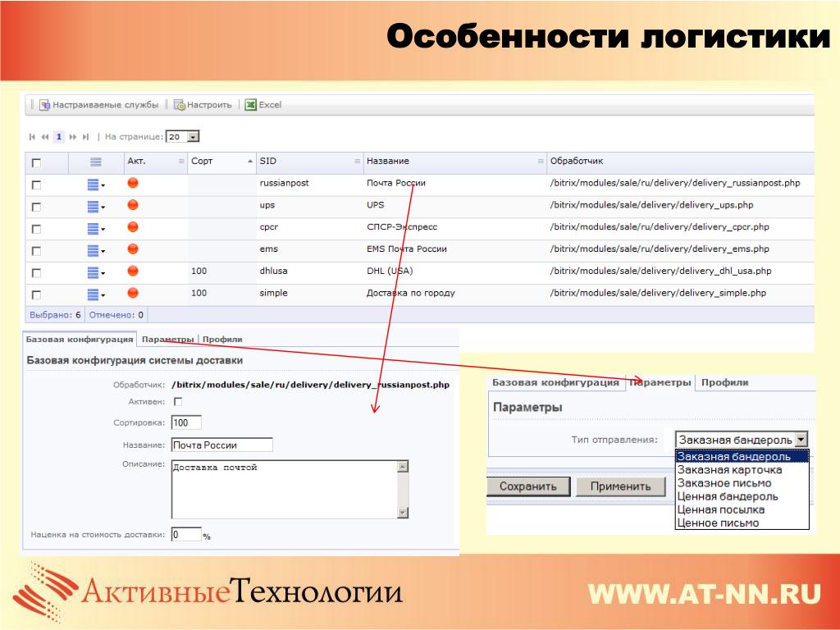
Task: Choose Заказная бандероль from the dropdown list
Action: tap(742, 457)
